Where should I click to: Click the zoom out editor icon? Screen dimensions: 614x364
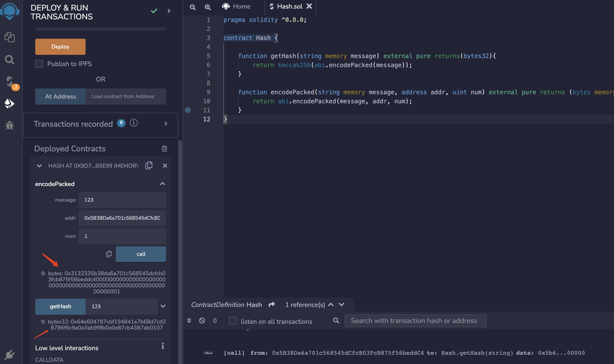point(193,7)
